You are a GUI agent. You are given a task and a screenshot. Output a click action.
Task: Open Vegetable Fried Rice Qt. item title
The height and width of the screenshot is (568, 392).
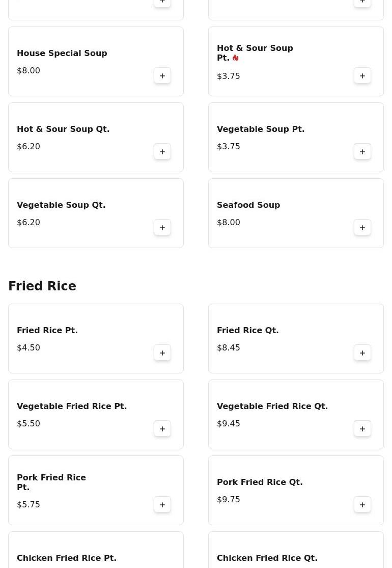272,406
